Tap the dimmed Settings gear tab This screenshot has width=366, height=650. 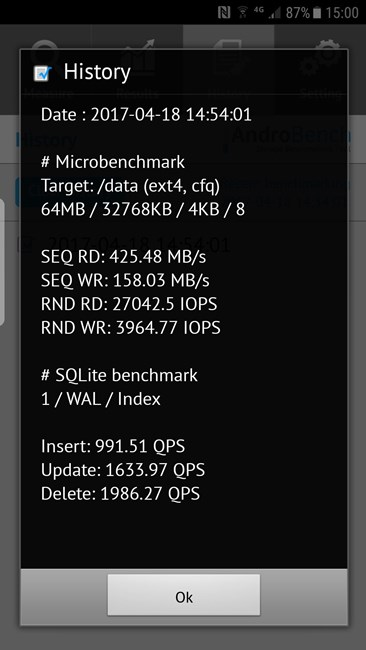pyautogui.click(x=320, y=68)
